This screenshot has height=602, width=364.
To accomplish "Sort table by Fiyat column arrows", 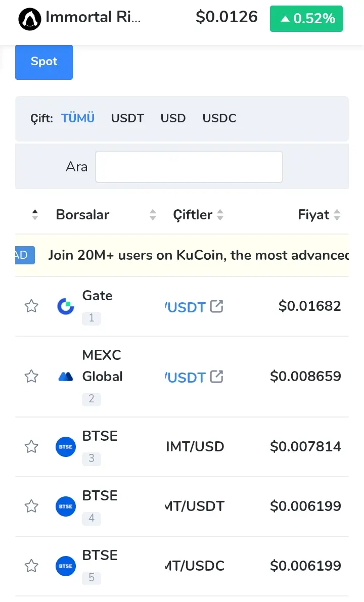I will click(337, 215).
